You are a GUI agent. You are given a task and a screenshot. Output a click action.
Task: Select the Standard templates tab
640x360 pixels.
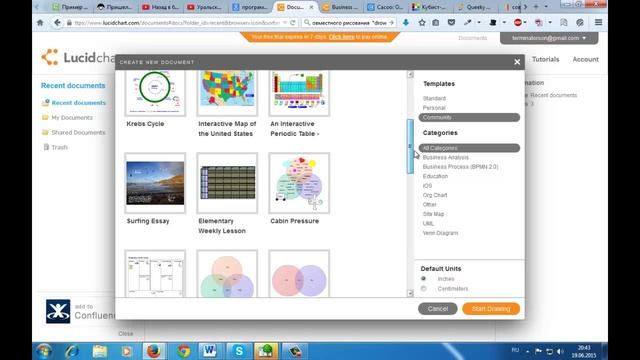(x=434, y=98)
